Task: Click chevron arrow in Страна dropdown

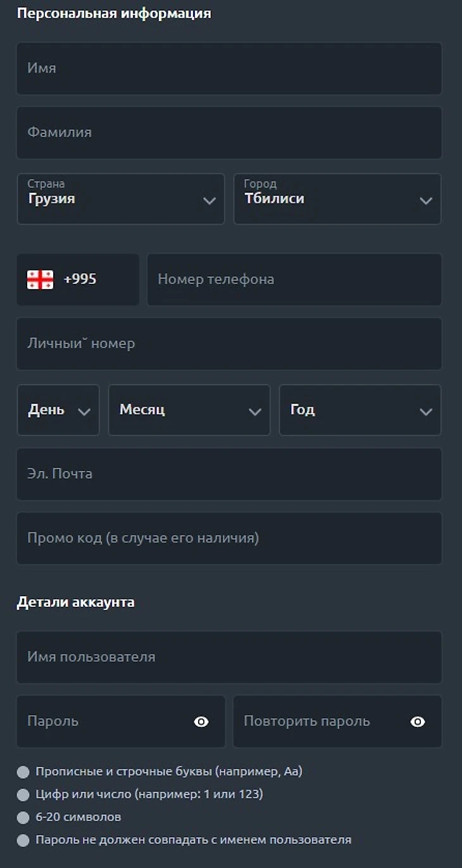Action: coord(209,200)
